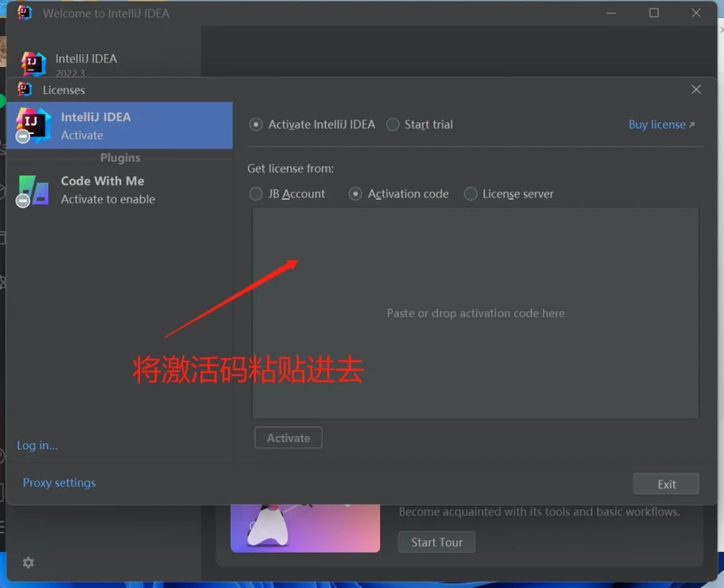
Task: Maximize the Welcome to IntelliJ IDEA window
Action: point(653,13)
